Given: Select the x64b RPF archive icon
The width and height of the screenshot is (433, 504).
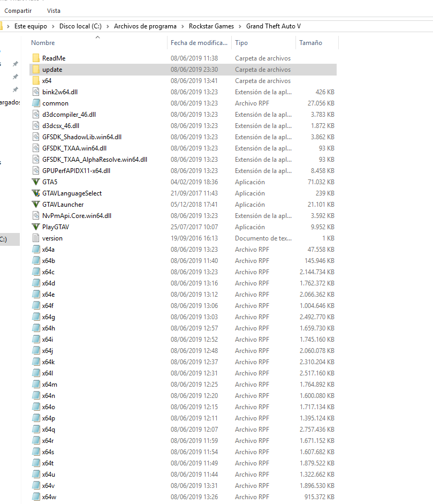Looking at the screenshot, I should (36, 261).
